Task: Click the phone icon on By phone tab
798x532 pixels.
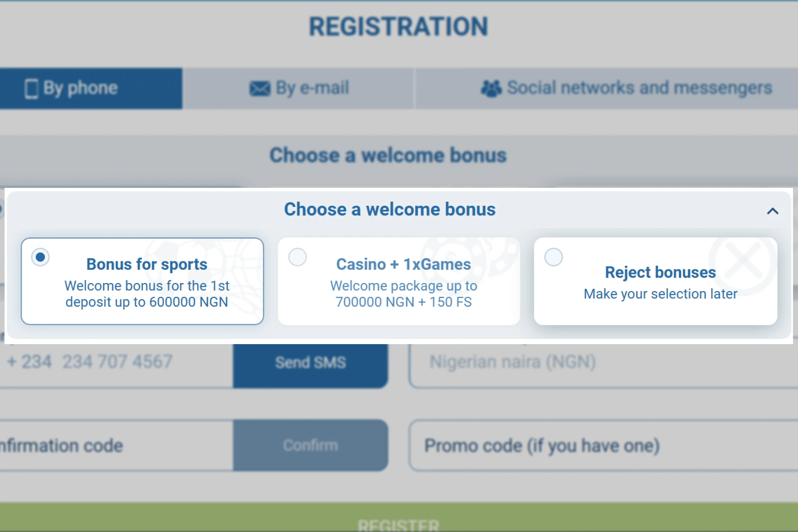Action: tap(31, 88)
